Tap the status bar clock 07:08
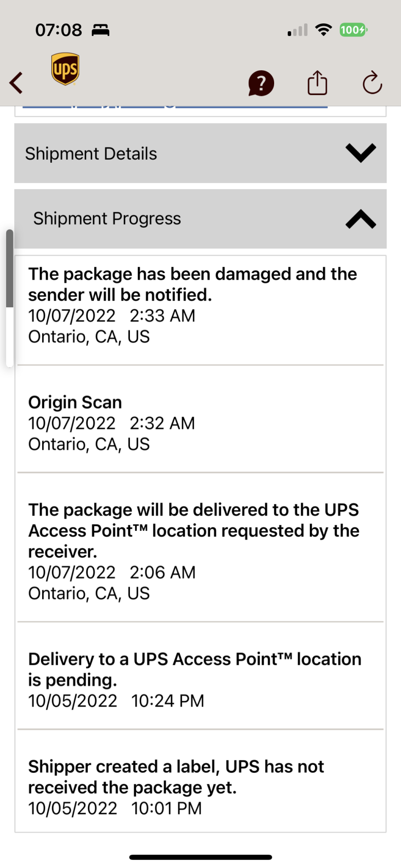This screenshot has height=868, width=401. point(59,30)
